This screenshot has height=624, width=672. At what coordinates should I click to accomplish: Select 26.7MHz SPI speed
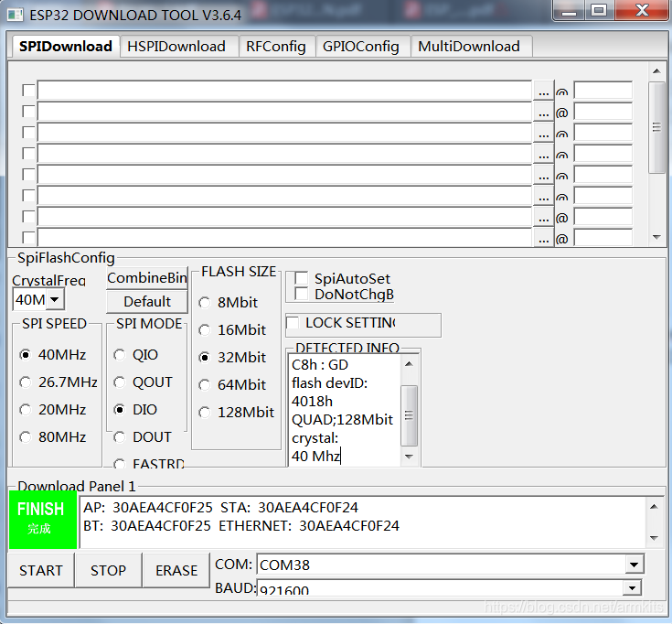pos(26,382)
